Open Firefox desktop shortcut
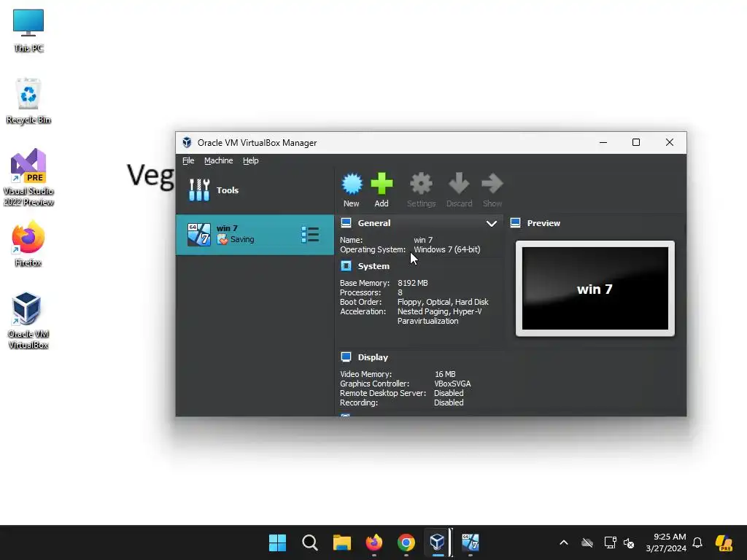This screenshot has height=560, width=747. click(28, 244)
